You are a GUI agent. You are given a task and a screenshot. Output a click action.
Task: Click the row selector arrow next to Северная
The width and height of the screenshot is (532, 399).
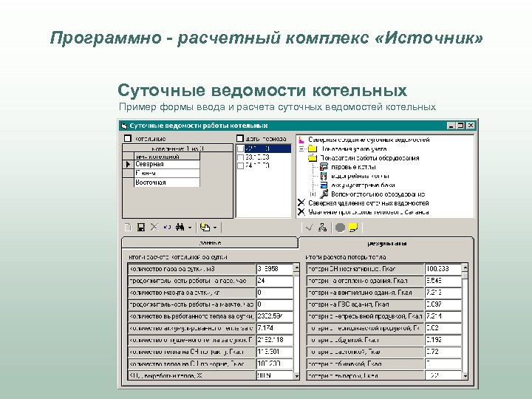click(129, 164)
